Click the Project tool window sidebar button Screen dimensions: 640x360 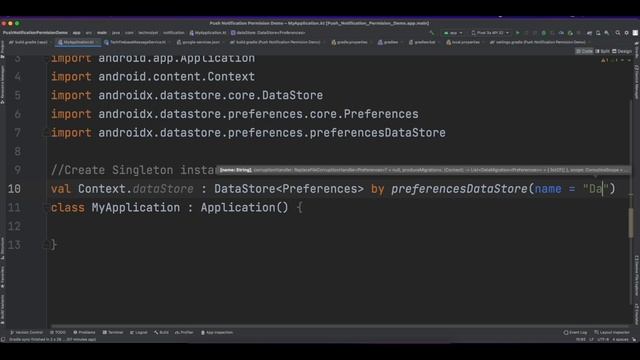pyautogui.click(x=3, y=49)
